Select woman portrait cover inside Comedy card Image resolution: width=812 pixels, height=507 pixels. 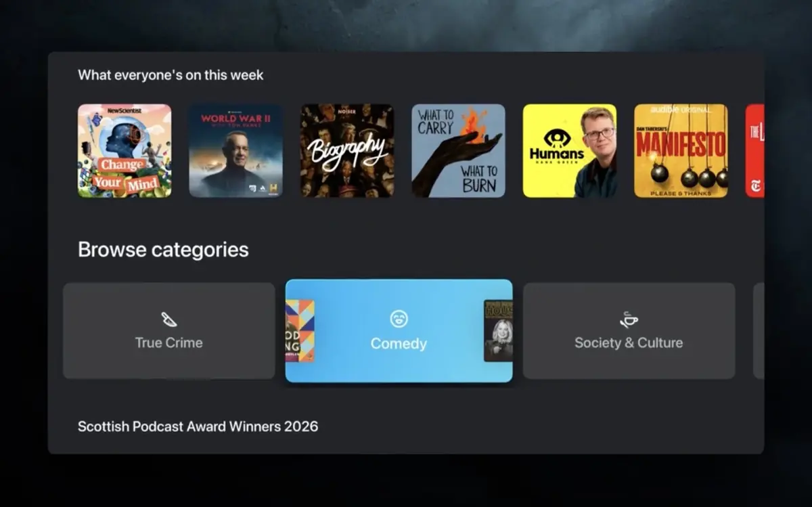click(498, 331)
